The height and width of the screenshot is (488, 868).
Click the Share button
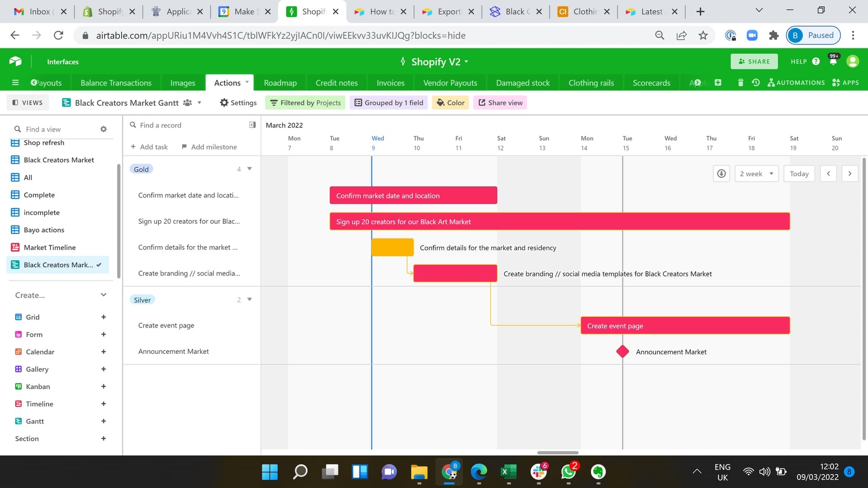[754, 61]
